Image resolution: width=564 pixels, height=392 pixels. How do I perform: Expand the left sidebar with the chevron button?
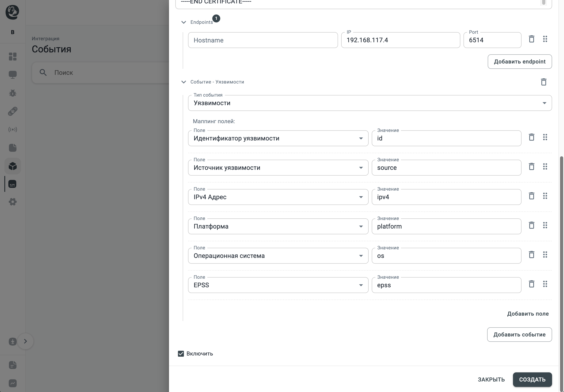click(25, 341)
